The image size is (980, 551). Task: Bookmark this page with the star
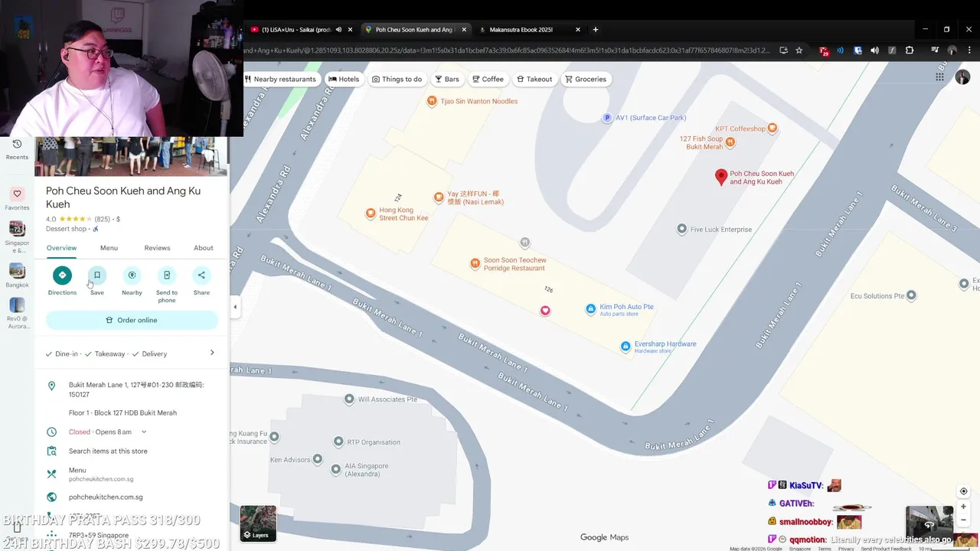point(799,51)
